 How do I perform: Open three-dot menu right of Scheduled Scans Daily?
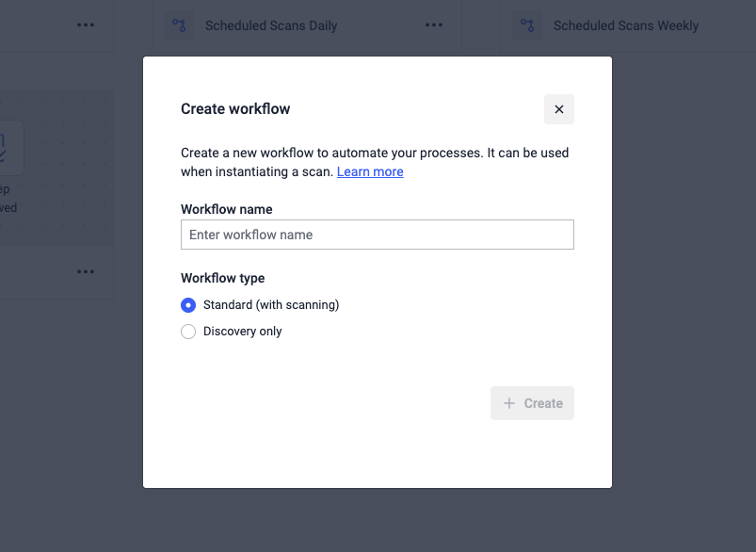[x=434, y=25]
